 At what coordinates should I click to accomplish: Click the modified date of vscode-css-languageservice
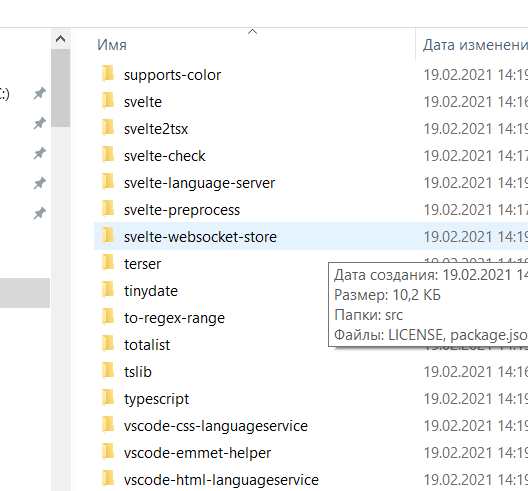(x=475, y=426)
